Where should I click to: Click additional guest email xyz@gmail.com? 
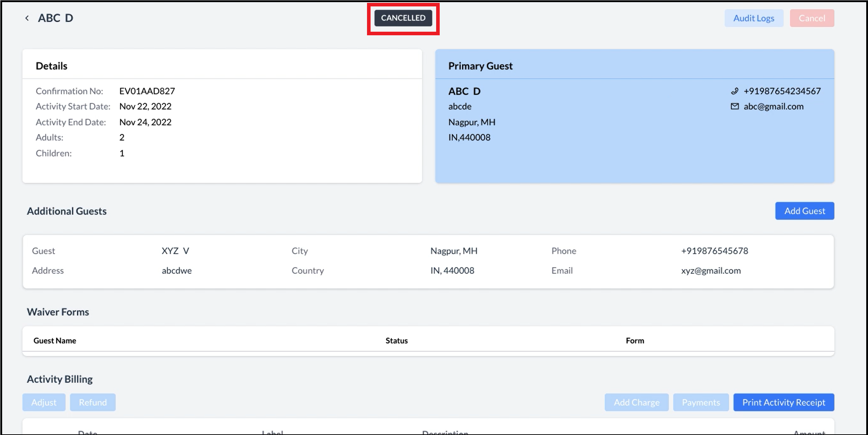coord(711,271)
